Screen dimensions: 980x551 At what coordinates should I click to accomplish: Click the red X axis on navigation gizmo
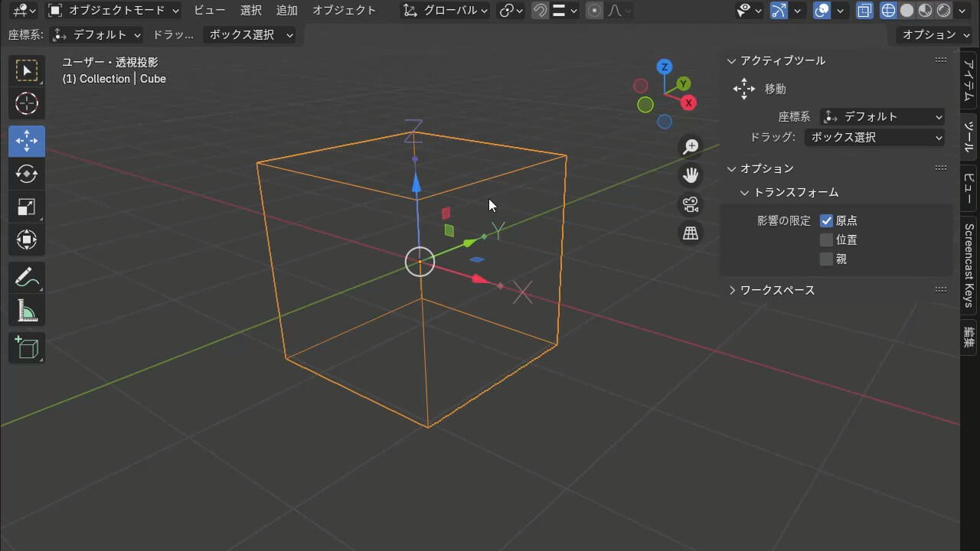tap(688, 103)
